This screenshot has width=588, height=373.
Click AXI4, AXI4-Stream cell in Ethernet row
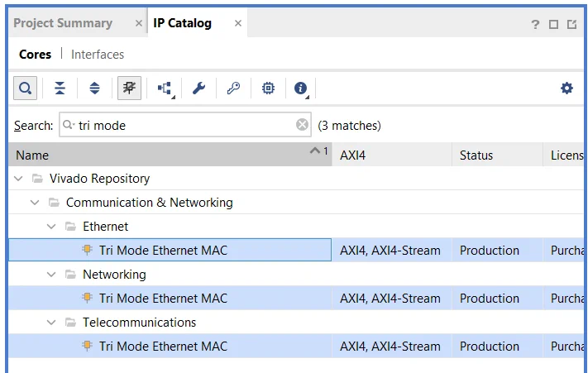(390, 251)
